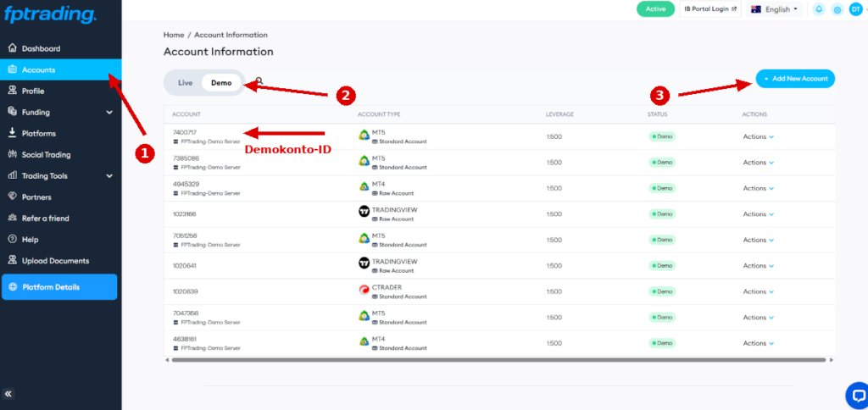Click the LEVERAGE column header
The height and width of the screenshot is (410, 868).
coord(559,114)
